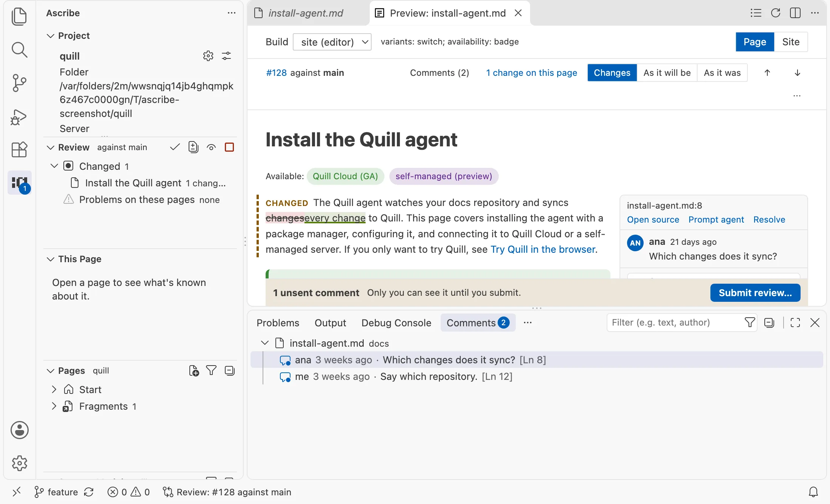Open quill project settings gear
Viewport: 830px width, 504px height.
click(208, 56)
